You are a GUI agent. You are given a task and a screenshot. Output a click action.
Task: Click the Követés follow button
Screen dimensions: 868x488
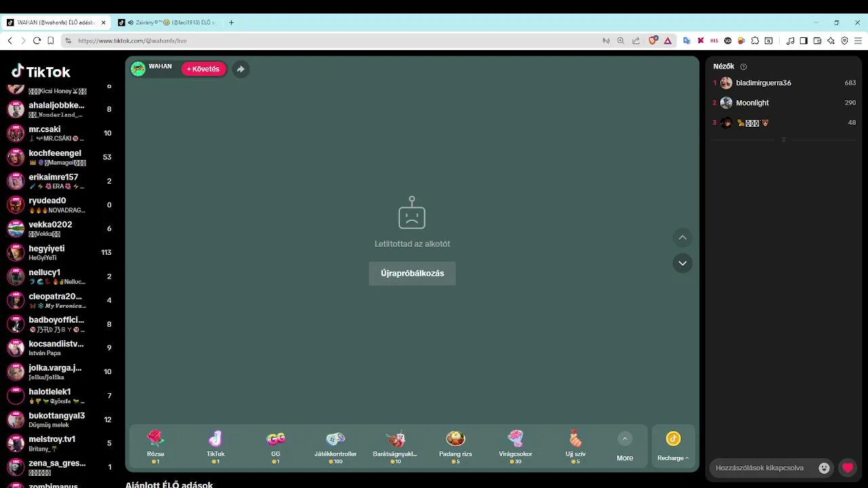click(x=203, y=69)
